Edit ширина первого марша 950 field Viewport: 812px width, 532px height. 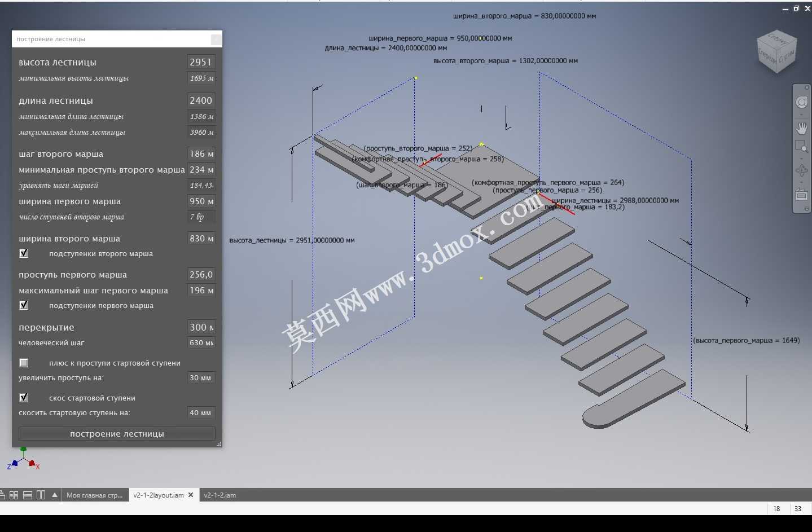(x=201, y=201)
